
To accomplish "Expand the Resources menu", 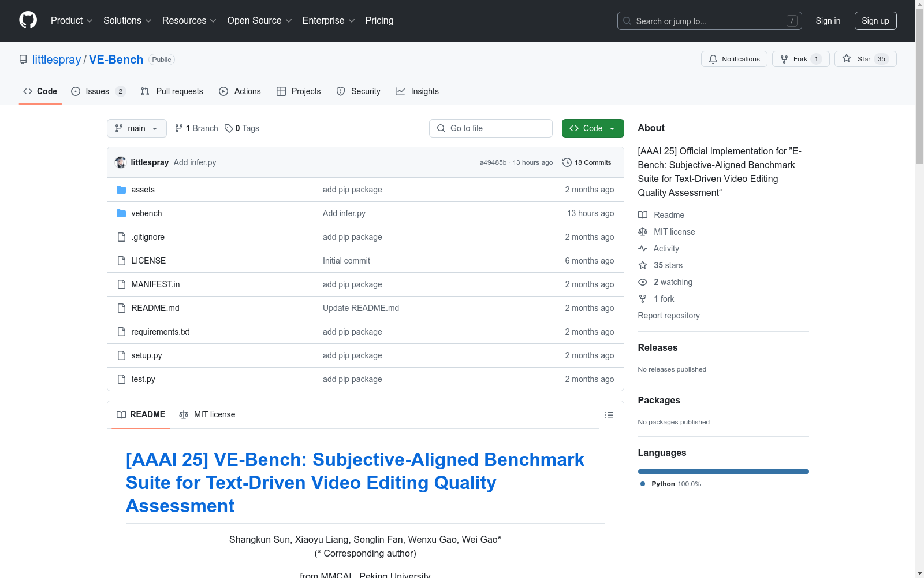I will (x=189, y=21).
